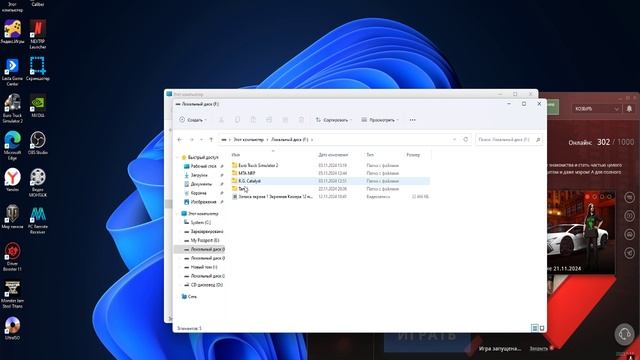This screenshot has width=640, height=360.
Task: Open Мир танков desktop shortcut
Action: click(12, 217)
